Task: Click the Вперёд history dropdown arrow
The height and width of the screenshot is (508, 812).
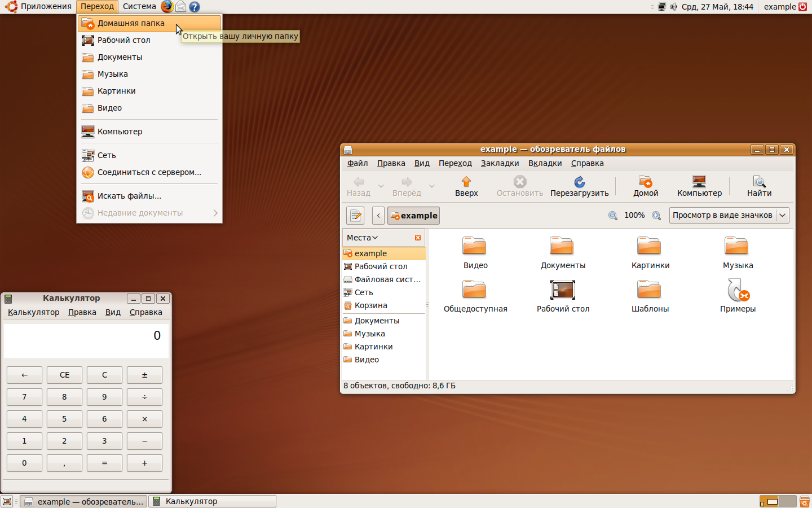Action: tap(432, 187)
